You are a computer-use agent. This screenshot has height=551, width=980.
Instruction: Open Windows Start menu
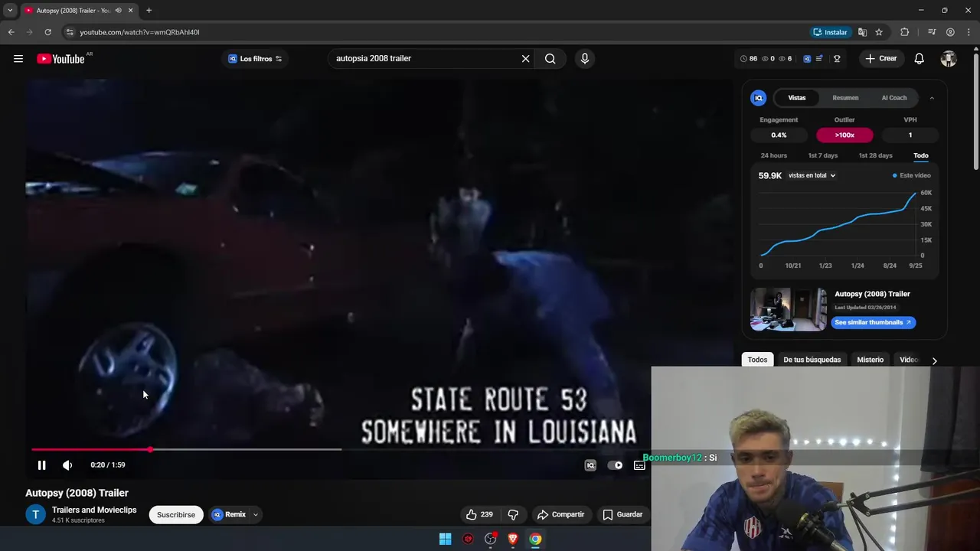(445, 539)
